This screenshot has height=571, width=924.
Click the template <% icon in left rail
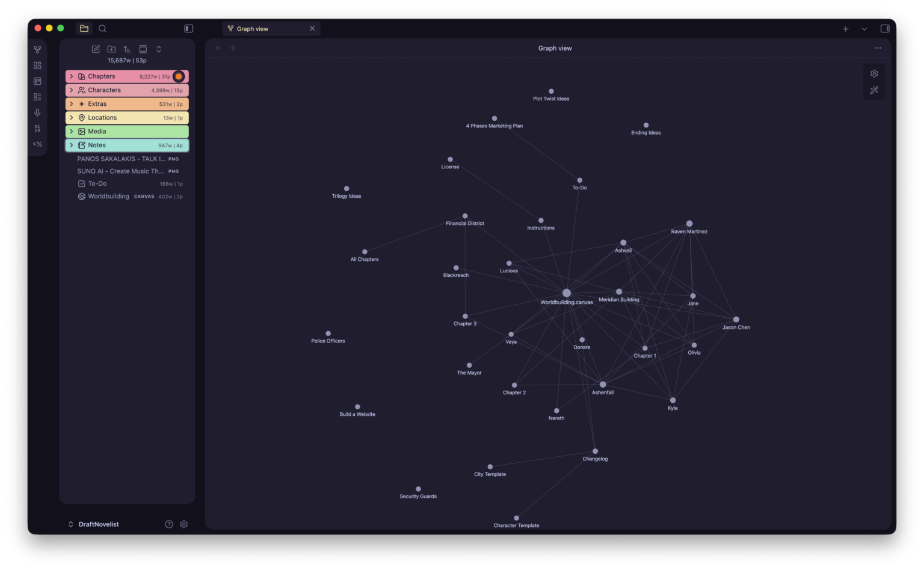coord(37,144)
